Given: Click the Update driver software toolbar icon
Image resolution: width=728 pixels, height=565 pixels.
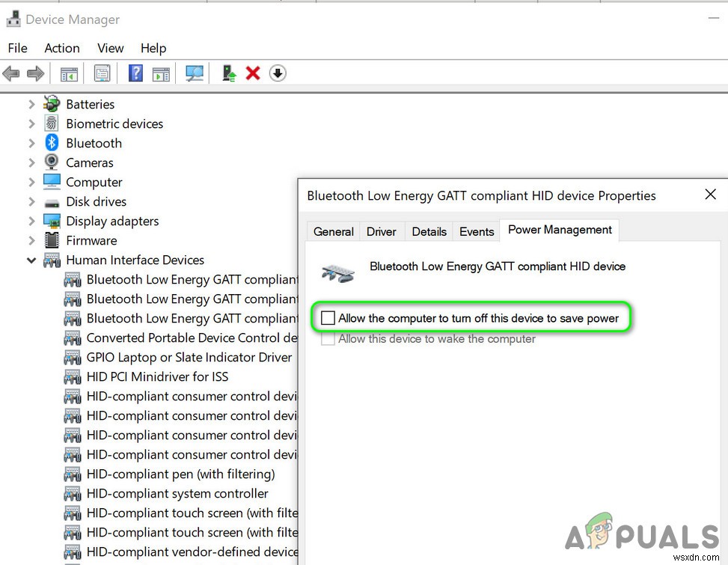Looking at the screenshot, I should coord(228,73).
